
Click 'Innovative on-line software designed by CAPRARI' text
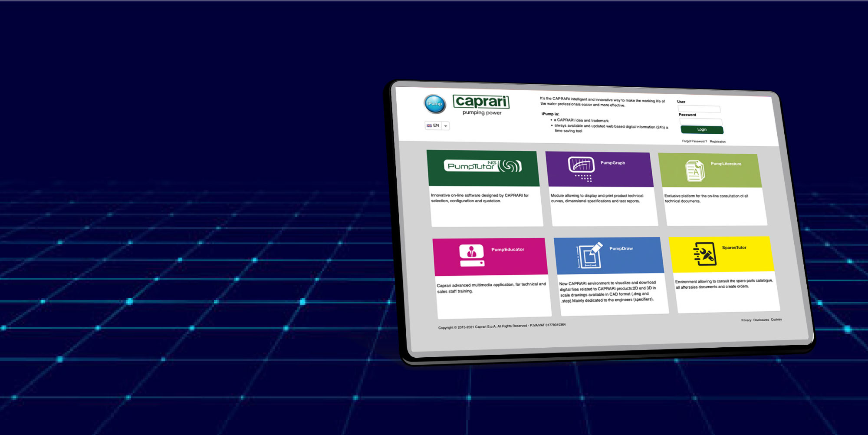click(480, 198)
